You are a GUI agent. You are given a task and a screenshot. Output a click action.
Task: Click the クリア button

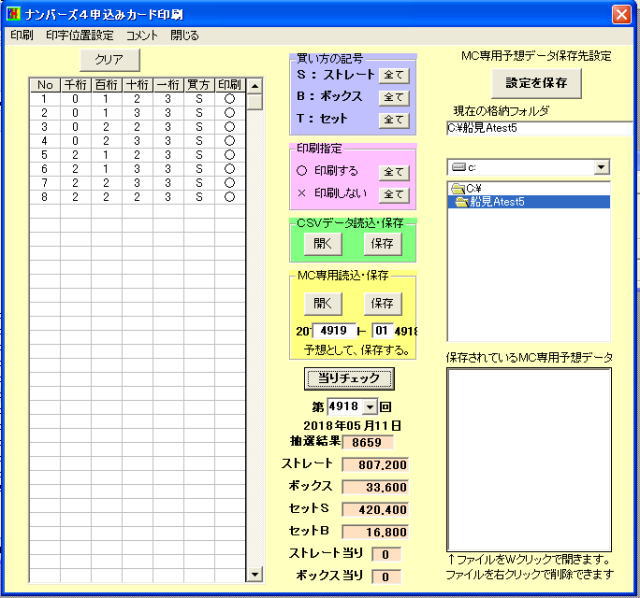pyautogui.click(x=108, y=60)
